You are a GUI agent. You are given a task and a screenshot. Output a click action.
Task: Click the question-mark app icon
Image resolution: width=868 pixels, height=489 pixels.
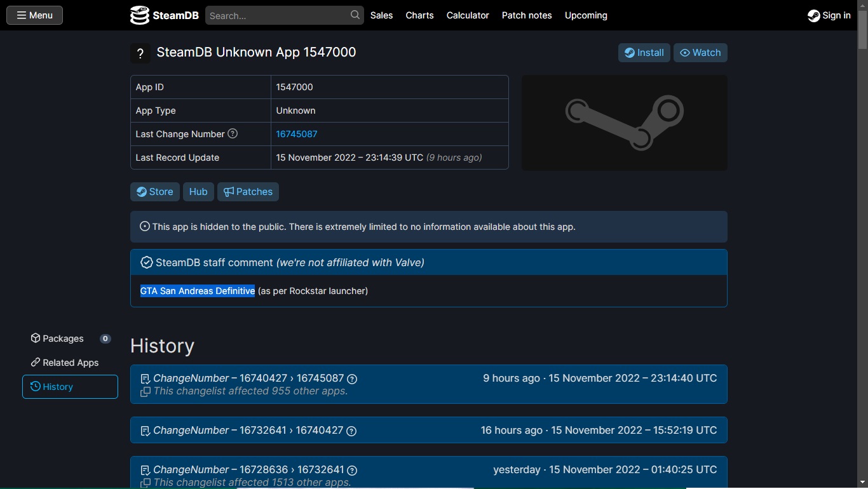click(140, 53)
